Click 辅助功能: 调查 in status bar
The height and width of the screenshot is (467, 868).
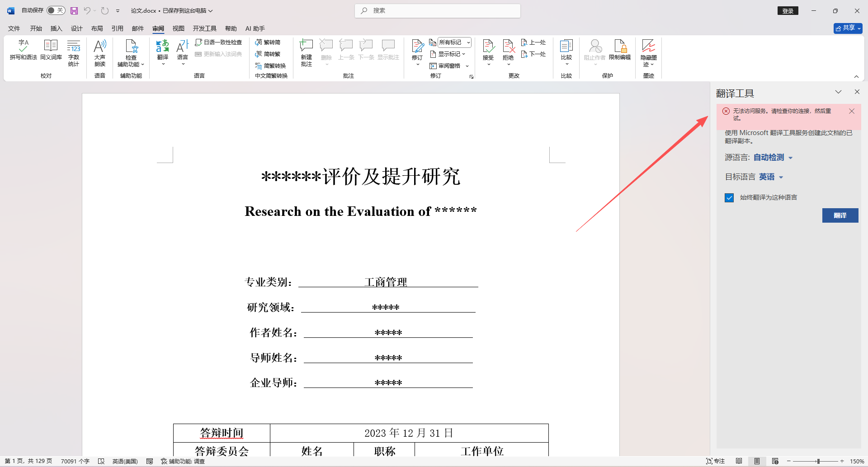(x=183, y=461)
